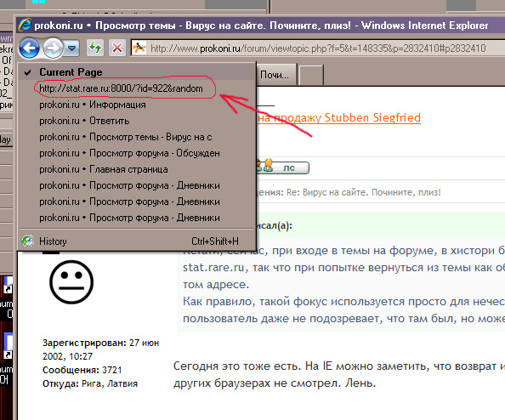
Task: Open the History menu item
Action: [x=137, y=241]
